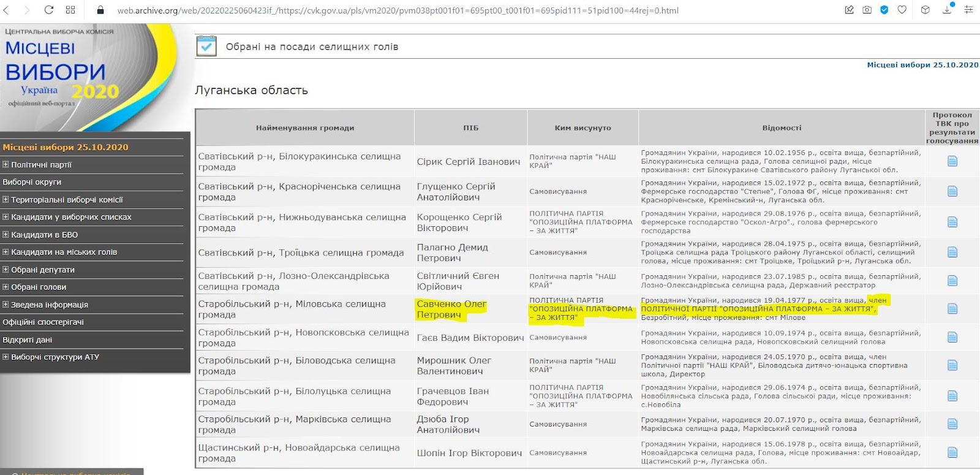Click the Місцеві вибори 25.10.2020 sidebar header

tap(66, 147)
